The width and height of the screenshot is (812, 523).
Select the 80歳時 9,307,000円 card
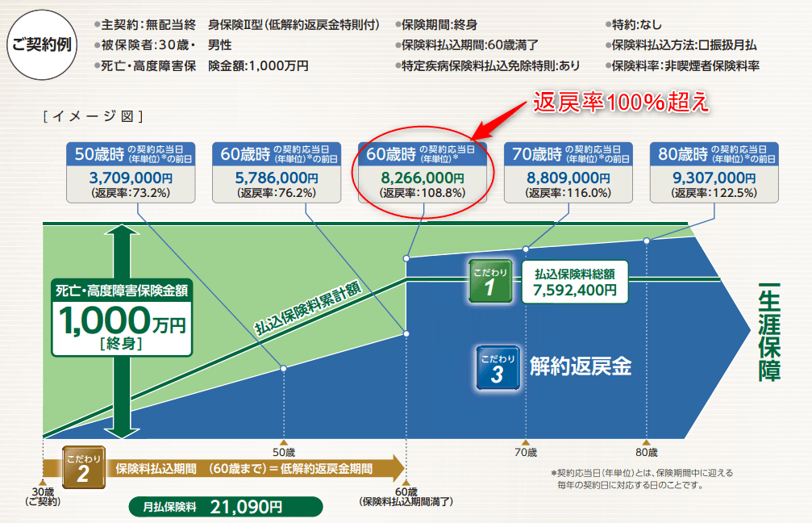[x=714, y=172]
